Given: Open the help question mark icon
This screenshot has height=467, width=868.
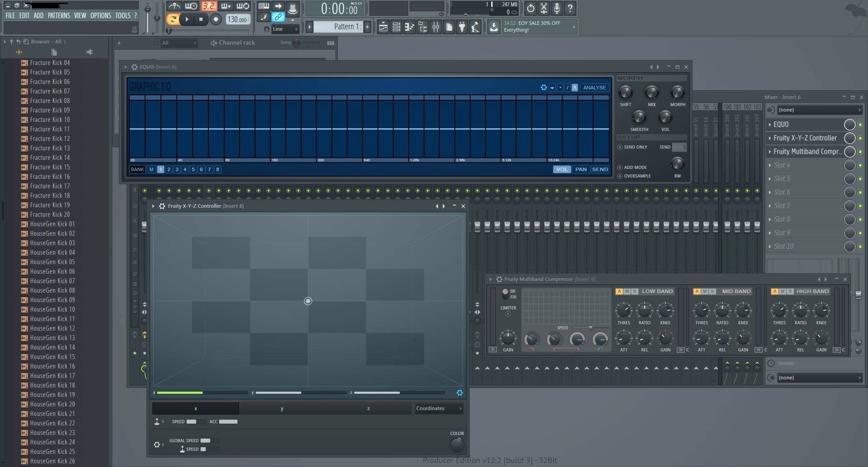Looking at the screenshot, I should click(570, 8).
